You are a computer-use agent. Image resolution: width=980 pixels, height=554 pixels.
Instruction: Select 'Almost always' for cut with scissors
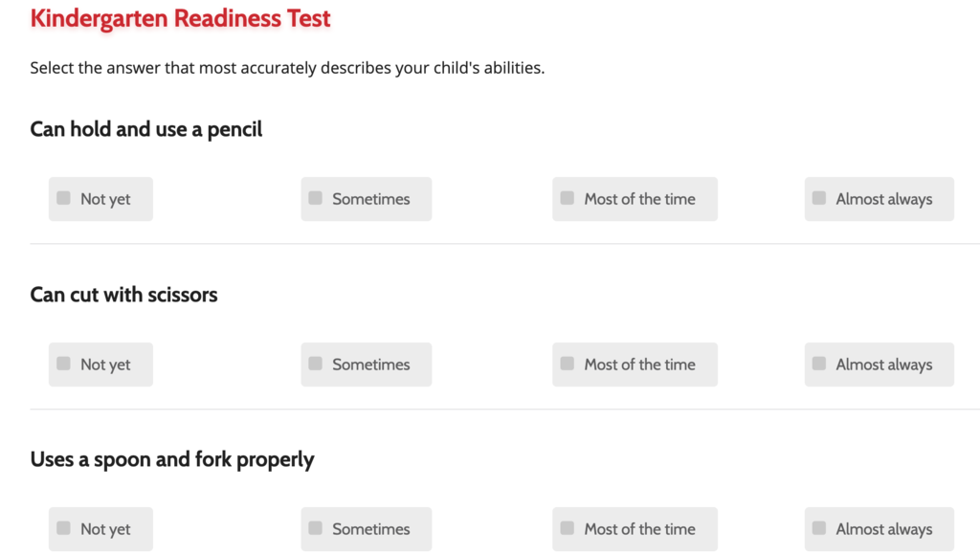pyautogui.click(x=879, y=365)
